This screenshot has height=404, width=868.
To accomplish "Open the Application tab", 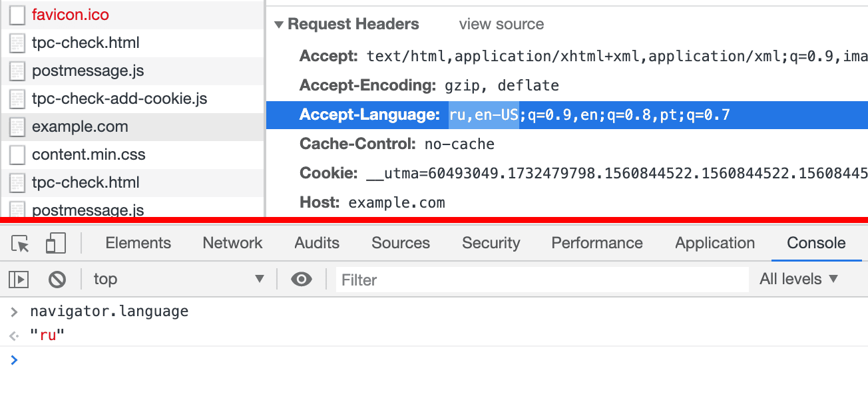I will coord(715,244).
